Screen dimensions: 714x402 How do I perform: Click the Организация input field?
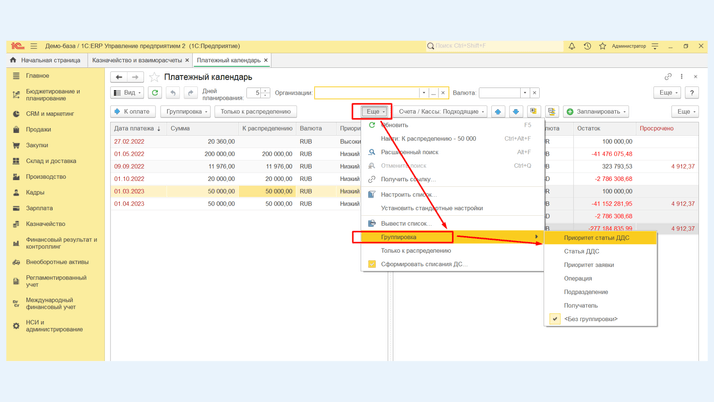pos(367,93)
